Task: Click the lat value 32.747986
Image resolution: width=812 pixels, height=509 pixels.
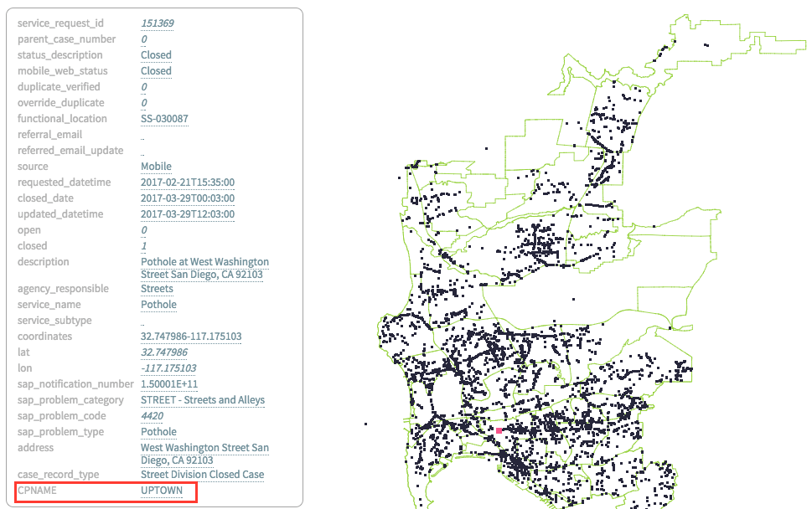Action: pyautogui.click(x=163, y=352)
